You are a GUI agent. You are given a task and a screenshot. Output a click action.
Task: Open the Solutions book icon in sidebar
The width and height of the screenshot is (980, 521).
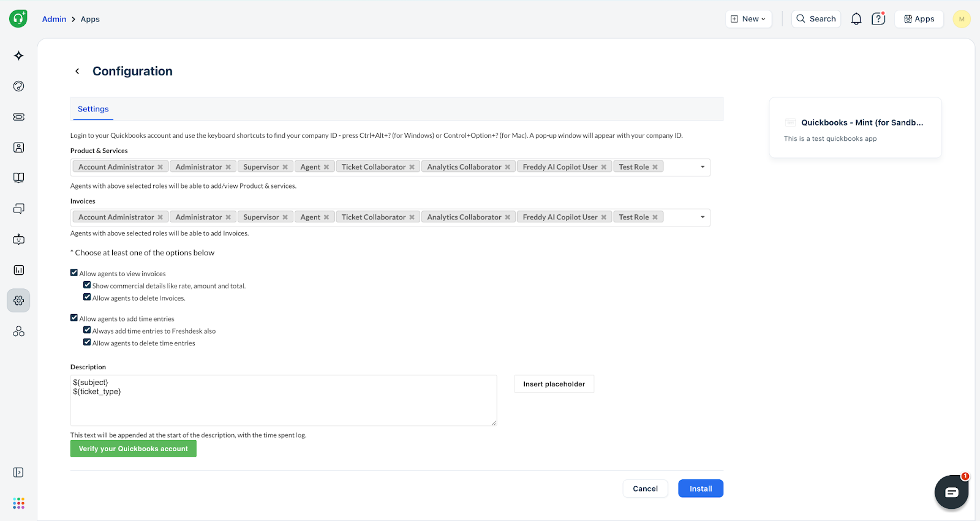click(x=19, y=178)
